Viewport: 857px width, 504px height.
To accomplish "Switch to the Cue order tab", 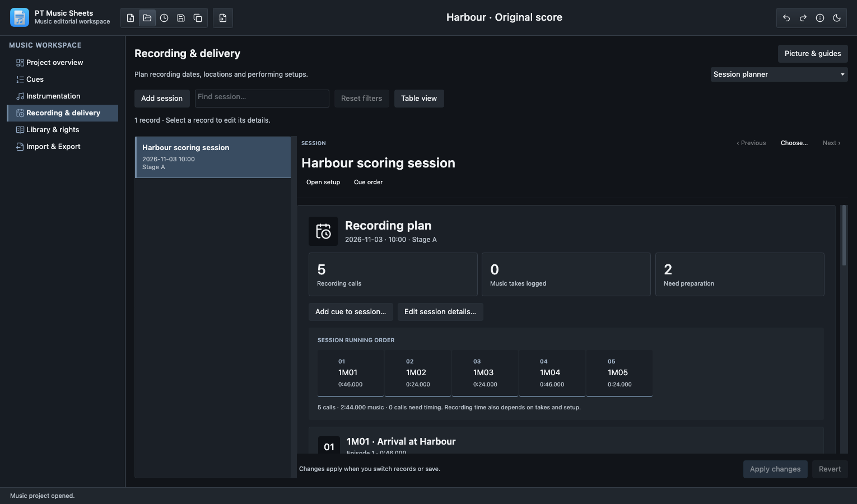I will pos(368,183).
